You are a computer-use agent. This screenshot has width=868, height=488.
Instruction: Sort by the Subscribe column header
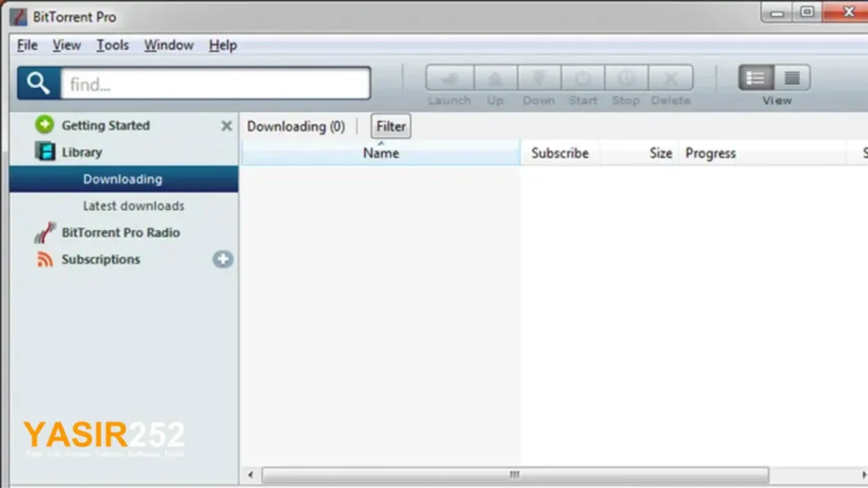[559, 152]
